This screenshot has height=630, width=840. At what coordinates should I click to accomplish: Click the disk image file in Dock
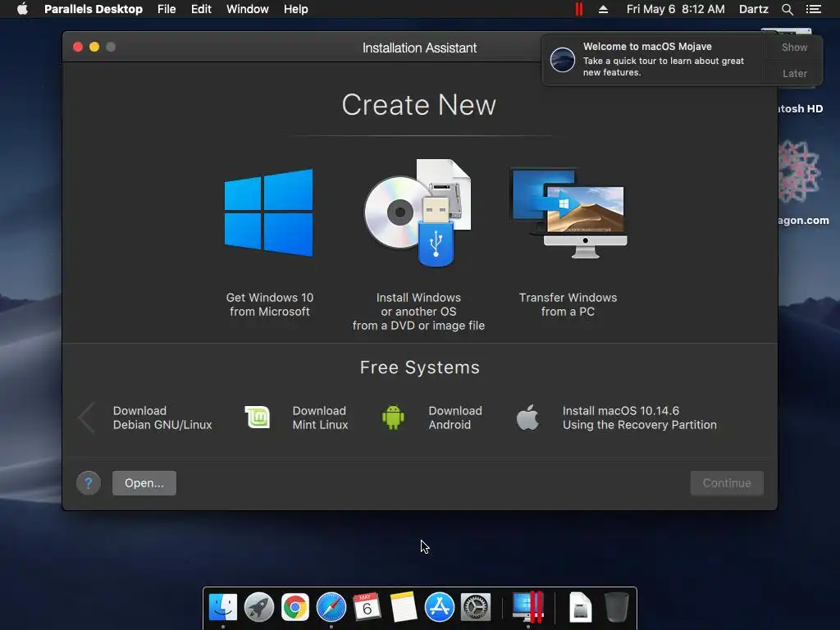580,608
